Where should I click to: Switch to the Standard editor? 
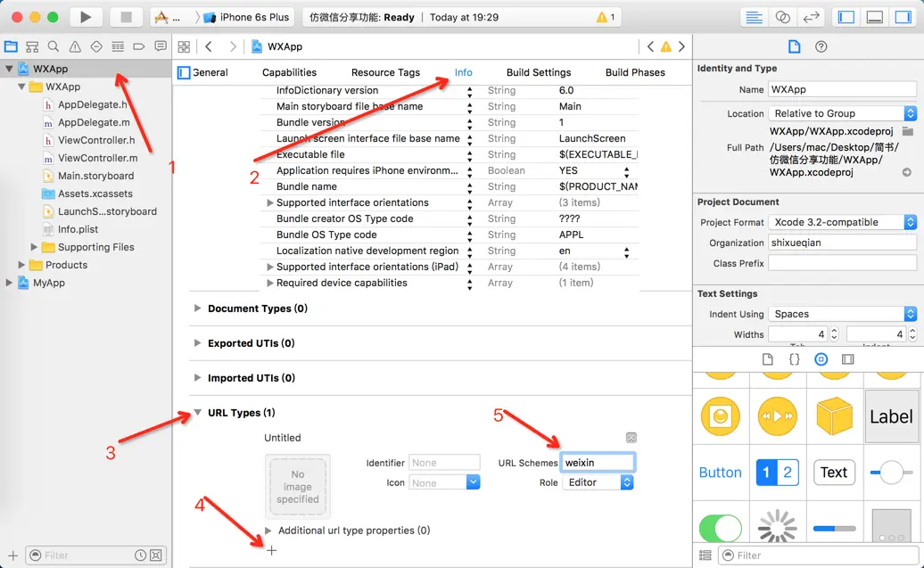click(754, 17)
